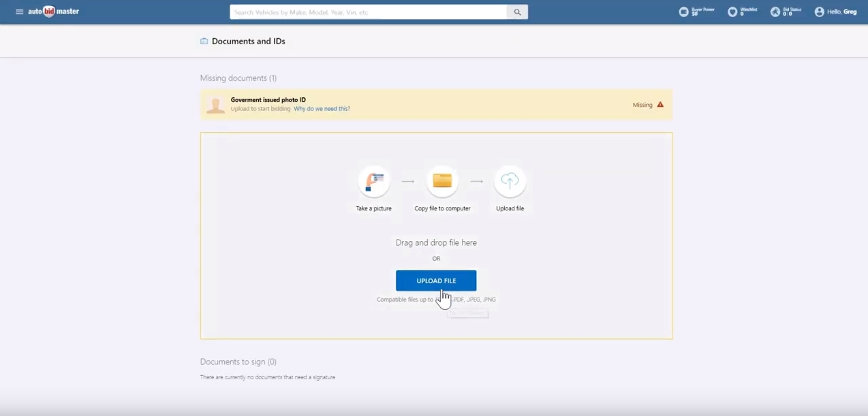Click the Missing documents (1) heading
This screenshot has width=868, height=416.
point(238,78)
